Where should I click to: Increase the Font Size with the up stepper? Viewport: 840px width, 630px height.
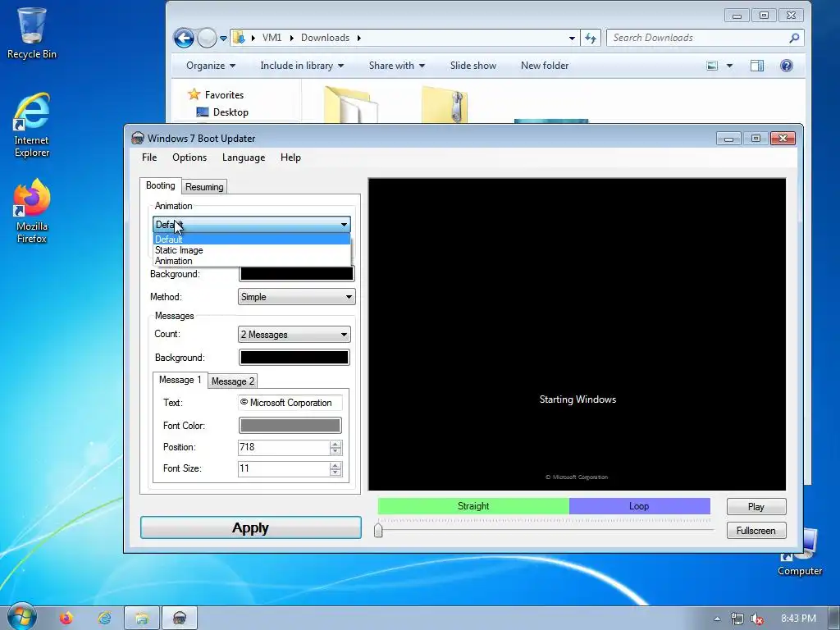tap(336, 465)
